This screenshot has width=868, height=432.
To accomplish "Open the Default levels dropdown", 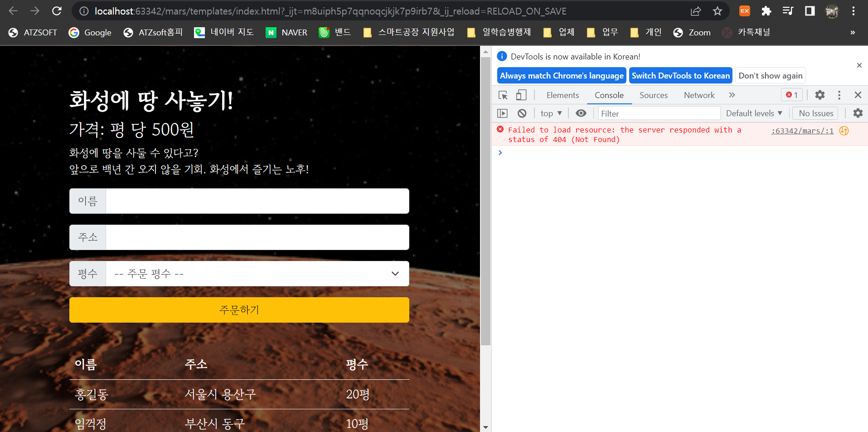I will (x=754, y=113).
